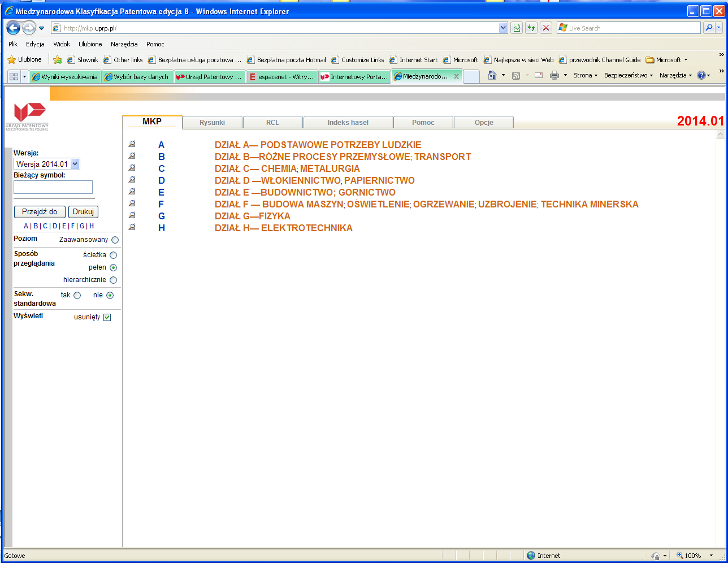Set Sekw. standardowa to tak
728x563 pixels.
pyautogui.click(x=77, y=295)
